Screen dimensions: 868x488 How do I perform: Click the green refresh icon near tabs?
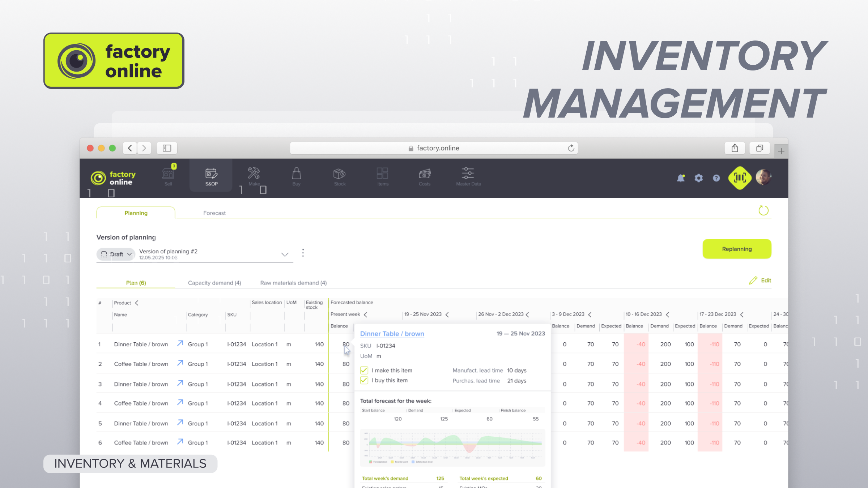click(x=763, y=210)
